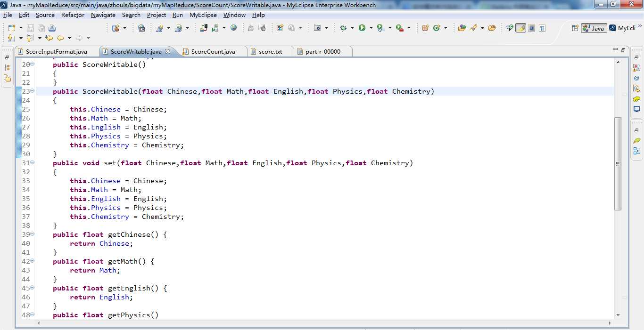Open the Source menu

(x=45, y=15)
